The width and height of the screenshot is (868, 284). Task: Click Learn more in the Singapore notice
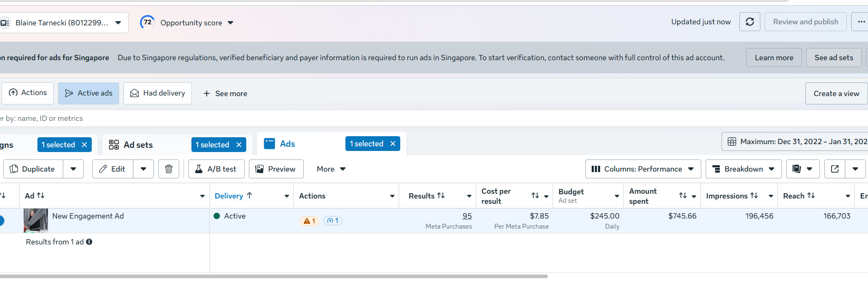point(774,58)
